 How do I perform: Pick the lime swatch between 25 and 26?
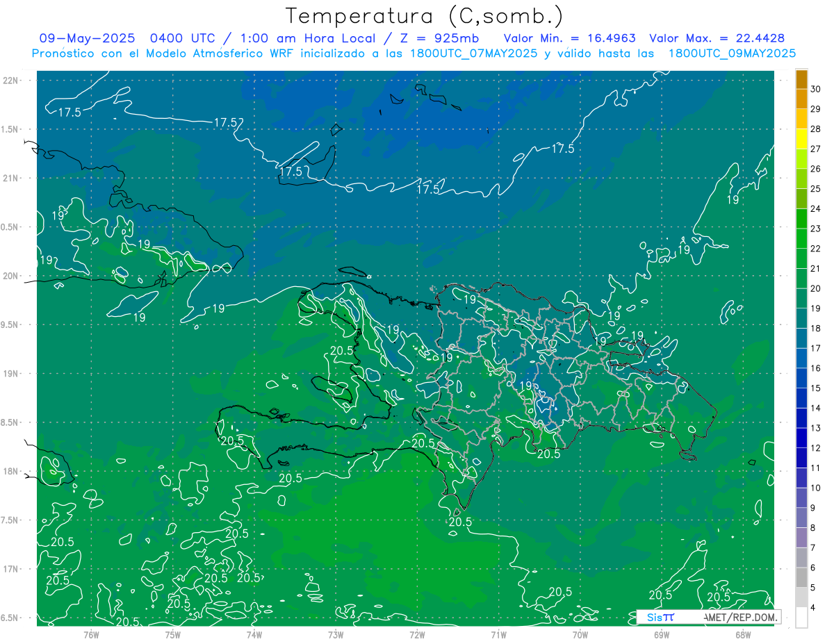point(801,179)
